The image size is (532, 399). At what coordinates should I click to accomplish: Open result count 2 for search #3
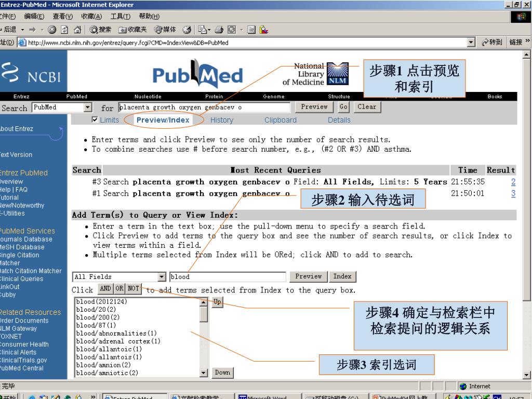click(x=513, y=182)
